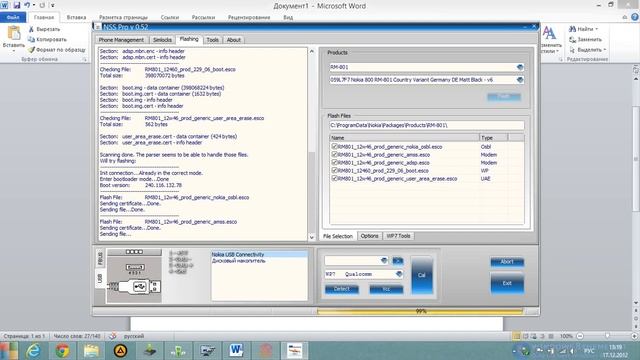The width and height of the screenshot is (640, 360).
Task: Open the Country Variant Germany dropdown
Action: [x=520, y=80]
